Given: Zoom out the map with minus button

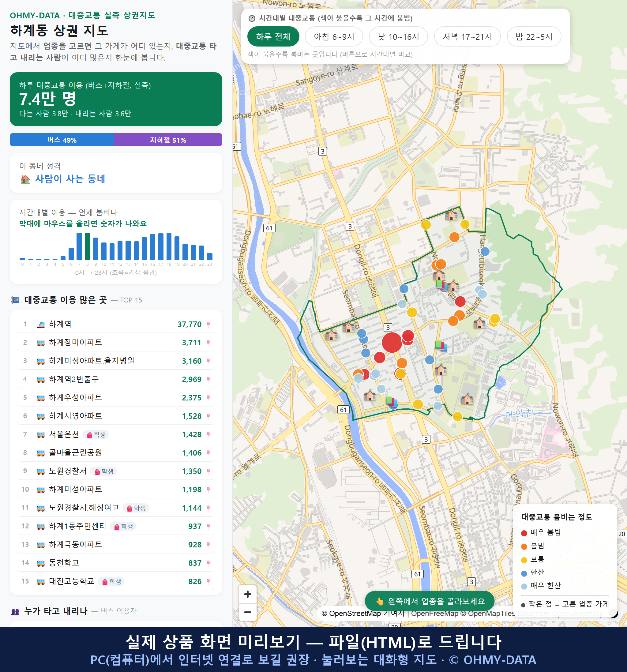Looking at the screenshot, I should 247,612.
